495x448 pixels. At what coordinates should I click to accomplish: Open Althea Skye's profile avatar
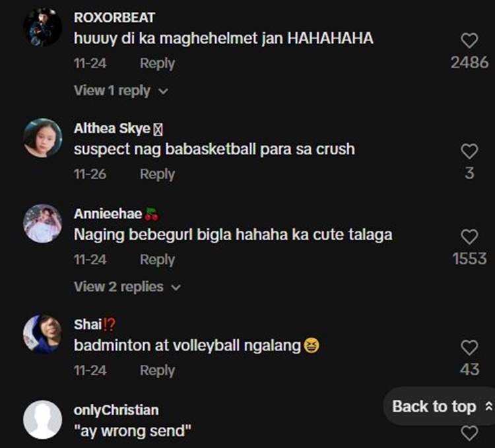[x=43, y=138]
